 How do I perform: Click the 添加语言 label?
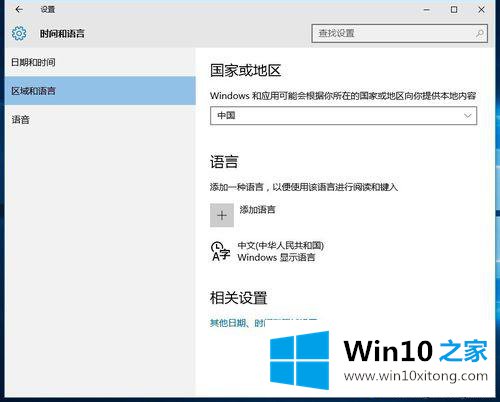[257, 210]
